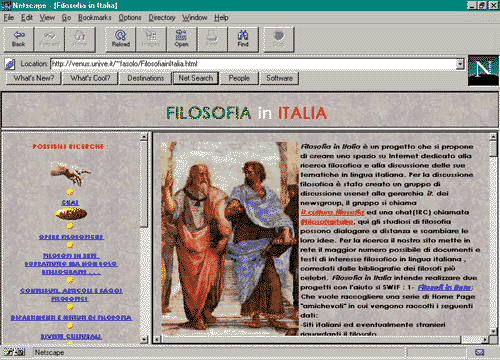Click right frame vertical scrollbar up arrow
500x360 pixels.
493,136
